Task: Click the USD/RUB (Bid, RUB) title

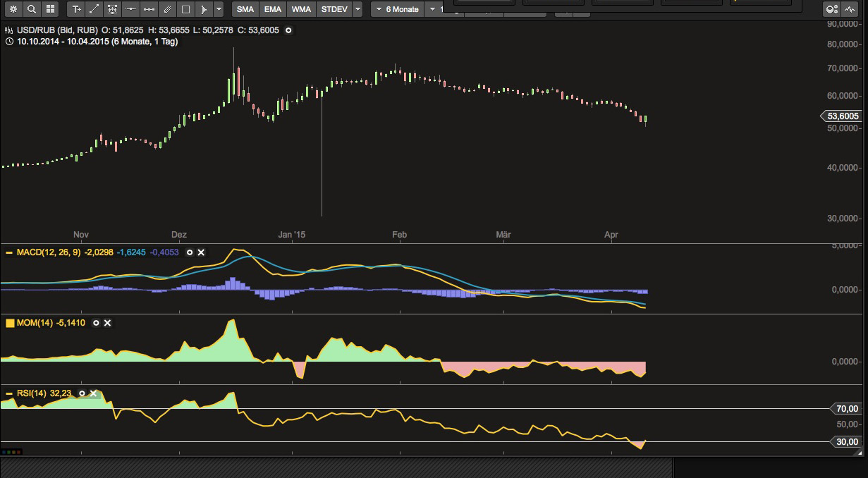Action: tap(57, 31)
